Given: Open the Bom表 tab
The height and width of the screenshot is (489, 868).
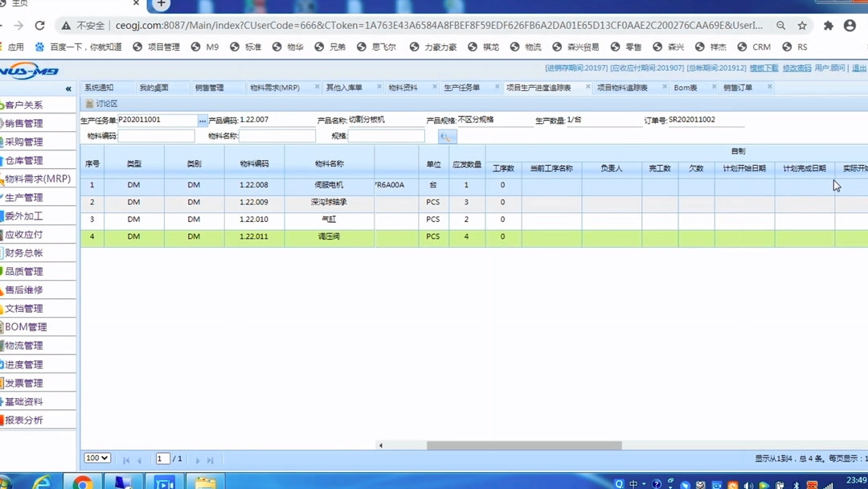Looking at the screenshot, I should [687, 87].
